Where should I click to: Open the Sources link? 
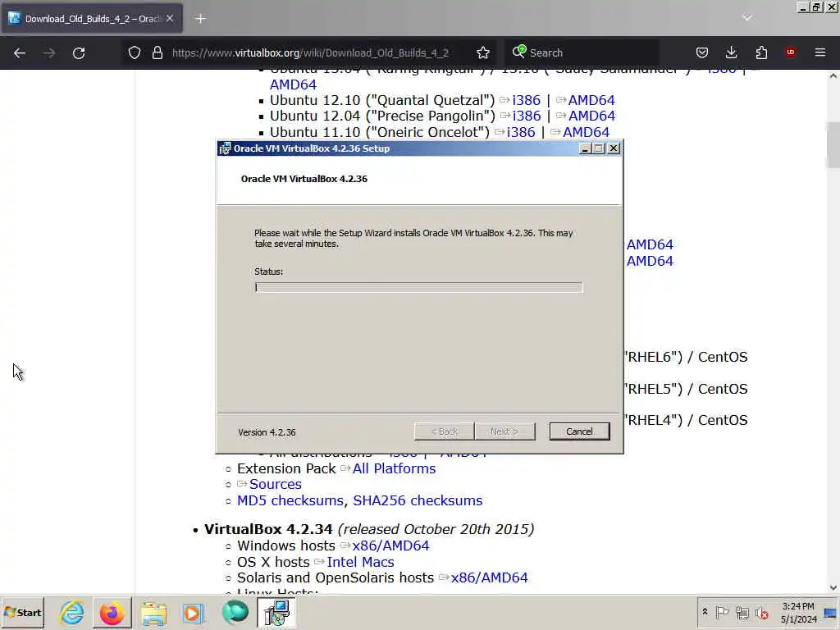click(276, 484)
